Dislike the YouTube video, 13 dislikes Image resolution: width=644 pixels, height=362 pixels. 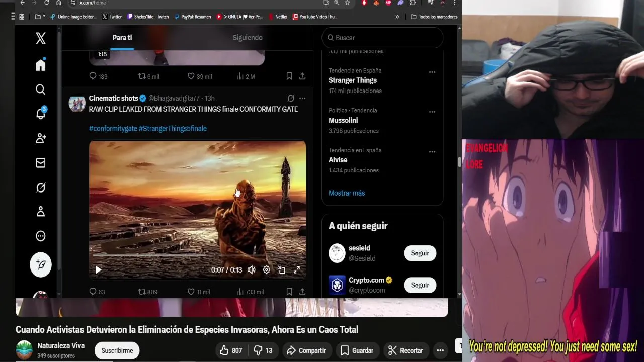coord(263,350)
